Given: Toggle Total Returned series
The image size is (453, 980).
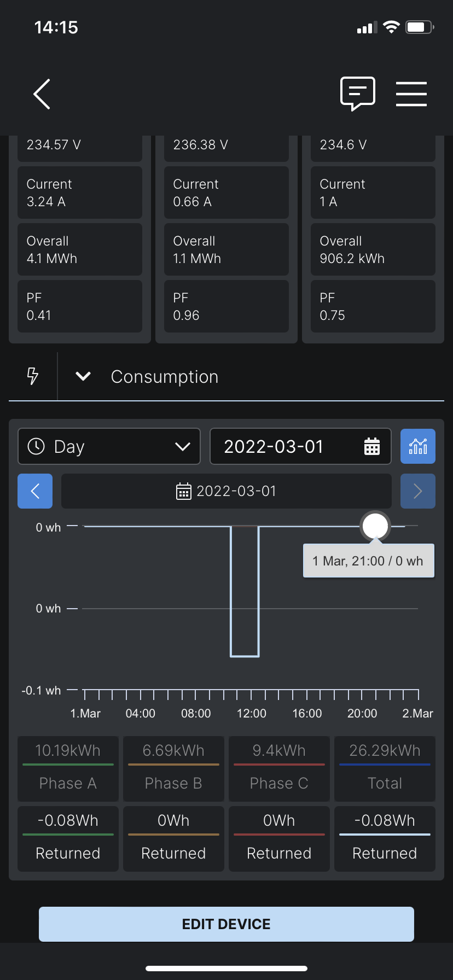Looking at the screenshot, I should [385, 838].
